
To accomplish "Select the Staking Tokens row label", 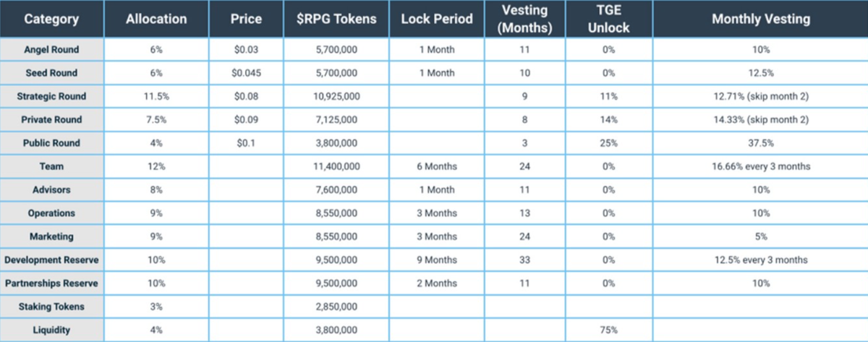I will (x=51, y=307).
